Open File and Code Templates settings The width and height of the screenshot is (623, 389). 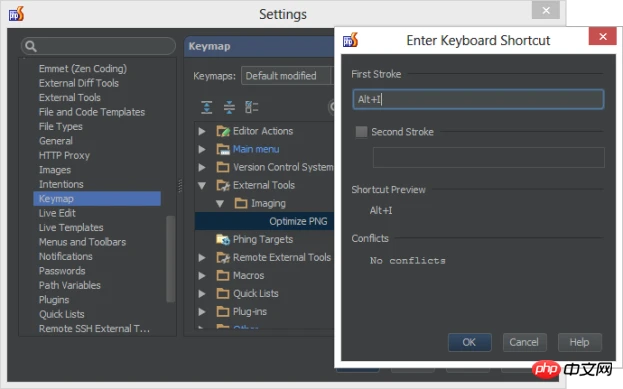tap(92, 112)
